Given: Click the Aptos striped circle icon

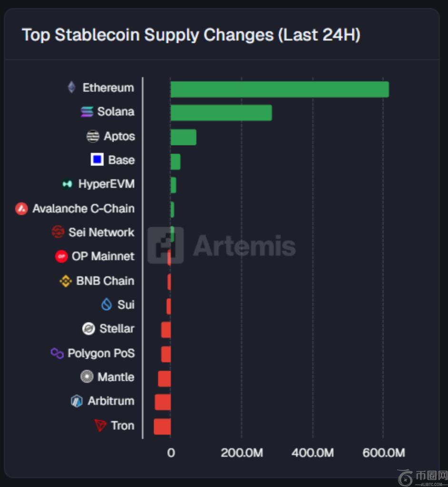Looking at the screenshot, I should [93, 136].
